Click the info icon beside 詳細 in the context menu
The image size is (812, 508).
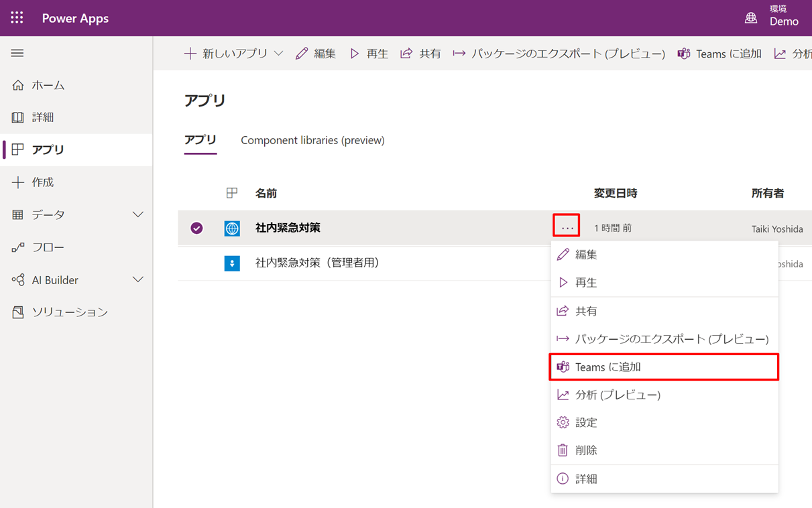point(563,479)
